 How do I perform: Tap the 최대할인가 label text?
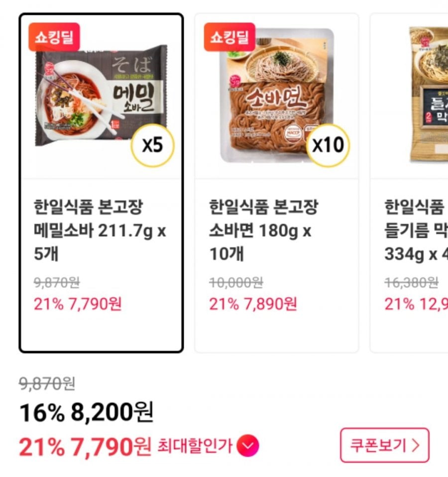coord(195,446)
